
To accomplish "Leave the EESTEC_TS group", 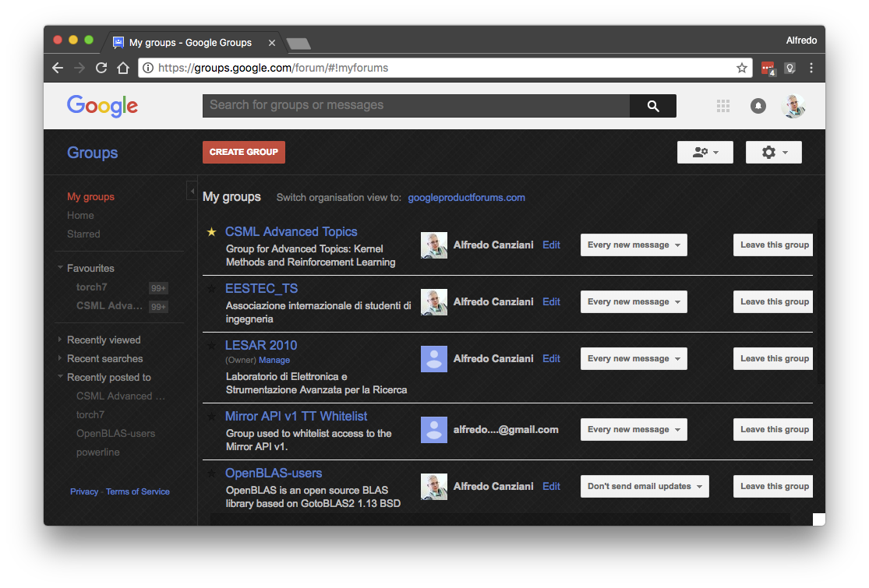I will (x=774, y=301).
